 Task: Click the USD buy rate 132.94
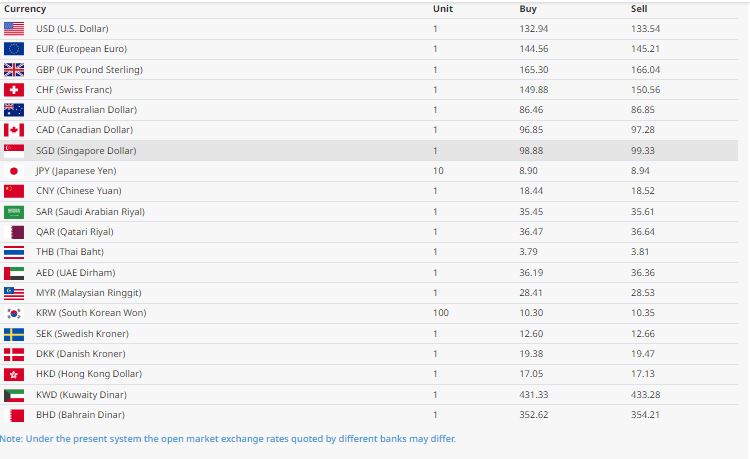534,29
